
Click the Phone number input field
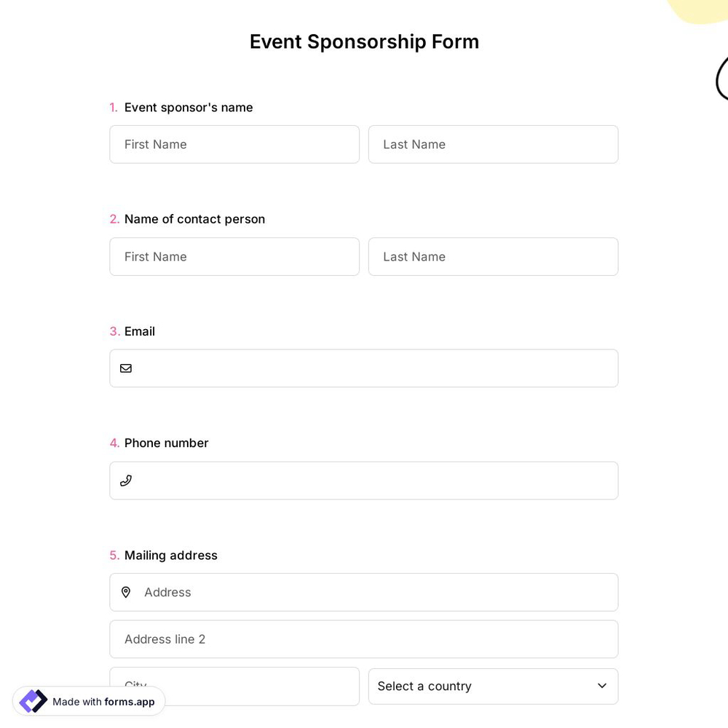pos(364,480)
